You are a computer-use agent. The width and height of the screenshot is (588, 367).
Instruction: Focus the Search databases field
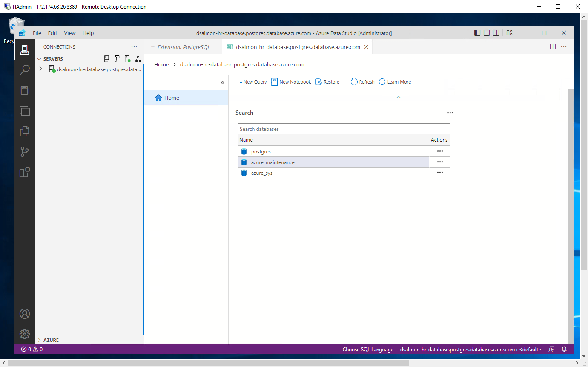344,129
